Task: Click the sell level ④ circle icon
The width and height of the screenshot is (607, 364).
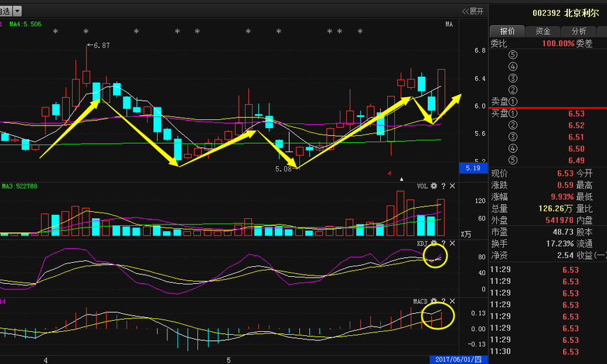Action: point(513,66)
